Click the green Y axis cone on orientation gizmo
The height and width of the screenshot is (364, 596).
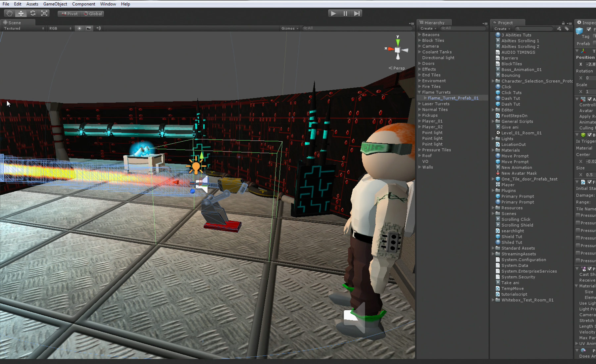point(398,42)
